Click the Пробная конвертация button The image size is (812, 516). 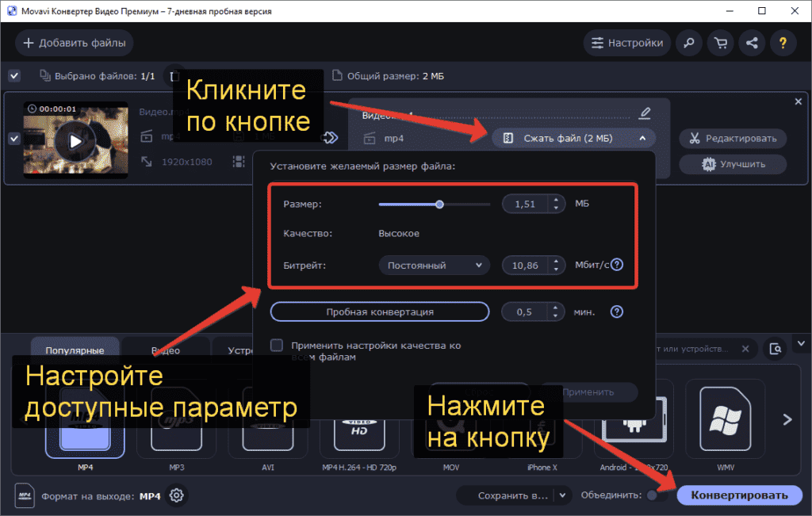pos(380,312)
